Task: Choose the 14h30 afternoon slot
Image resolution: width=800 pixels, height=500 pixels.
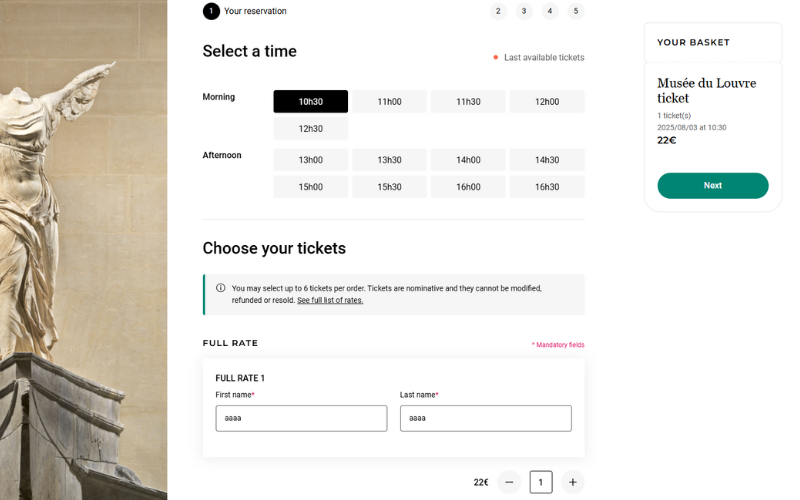Action: click(x=547, y=160)
